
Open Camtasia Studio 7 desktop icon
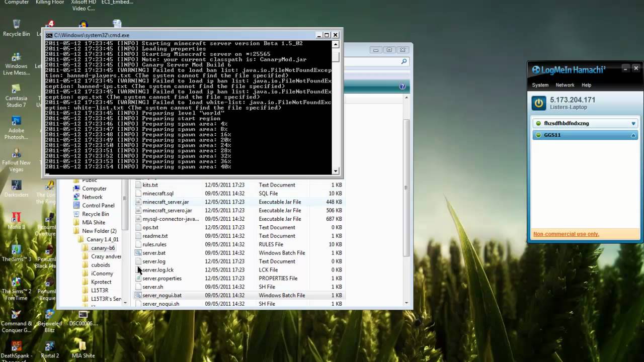point(16,95)
